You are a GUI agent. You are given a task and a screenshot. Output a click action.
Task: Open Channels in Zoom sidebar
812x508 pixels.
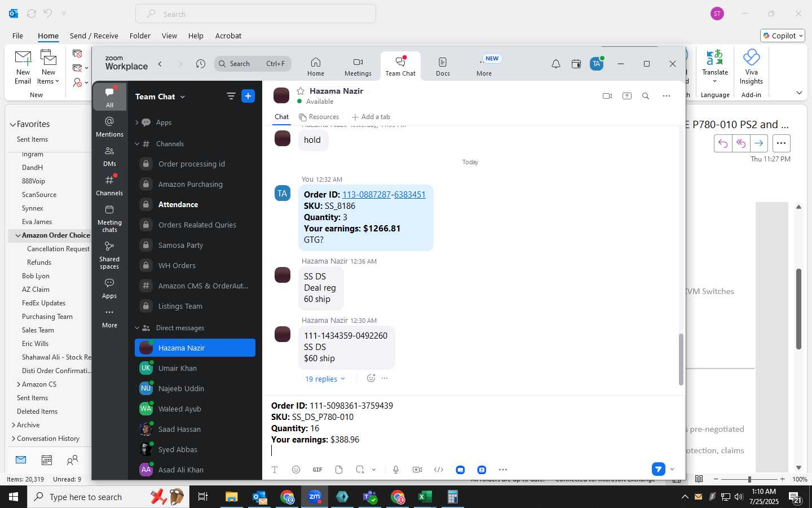109,186
